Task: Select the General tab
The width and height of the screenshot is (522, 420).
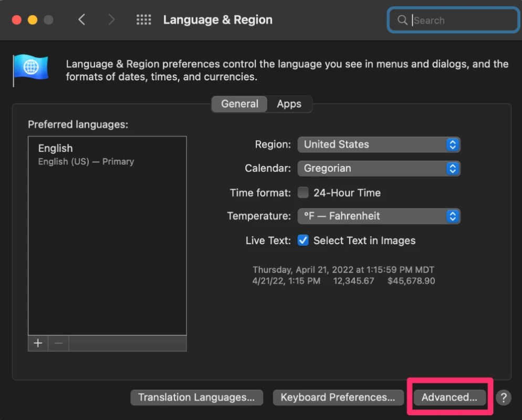Action: click(x=239, y=103)
